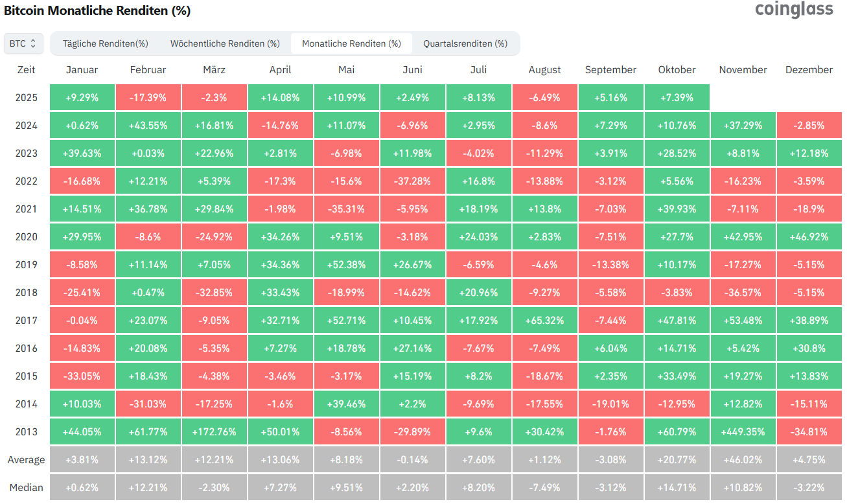Keep Monatliche Renditen tab active
Viewport: 847px width, 504px height.
click(x=351, y=43)
